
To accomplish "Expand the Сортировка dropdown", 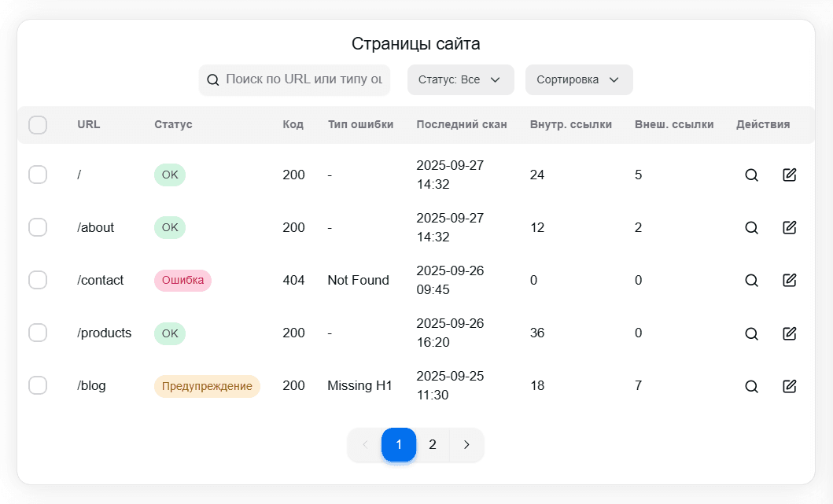I will pyautogui.click(x=579, y=79).
